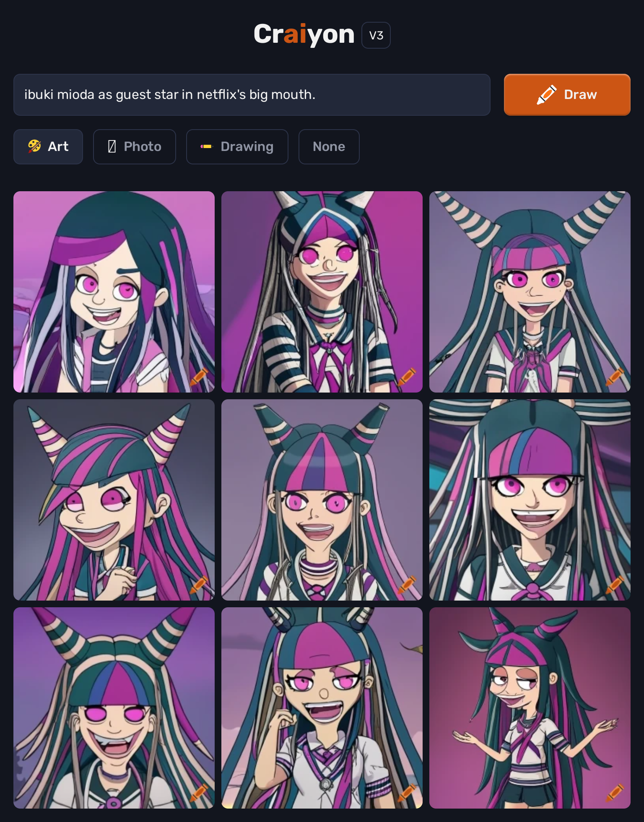The height and width of the screenshot is (822, 644).
Task: Open the center image of the grid
Action: click(322, 500)
